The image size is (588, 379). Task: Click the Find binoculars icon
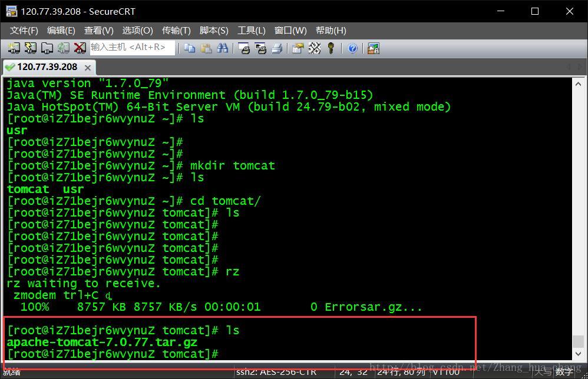click(223, 48)
